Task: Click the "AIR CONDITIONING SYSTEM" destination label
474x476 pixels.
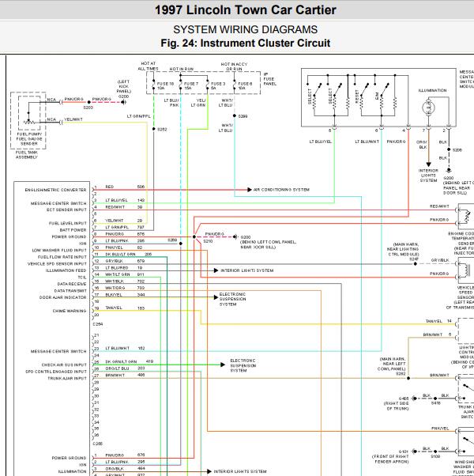Action: click(281, 190)
